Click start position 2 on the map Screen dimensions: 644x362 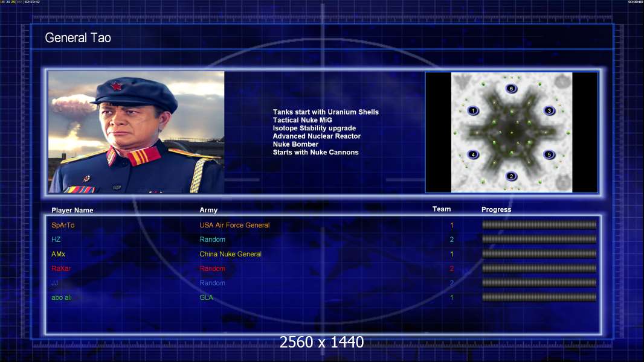(511, 176)
